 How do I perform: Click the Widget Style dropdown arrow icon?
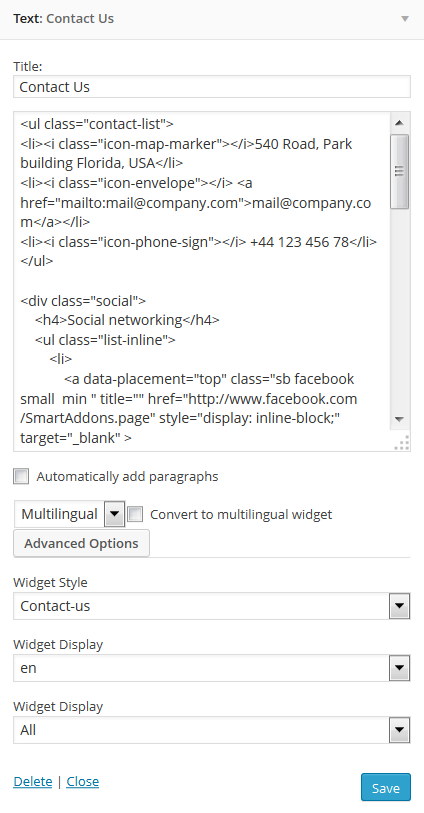399,606
